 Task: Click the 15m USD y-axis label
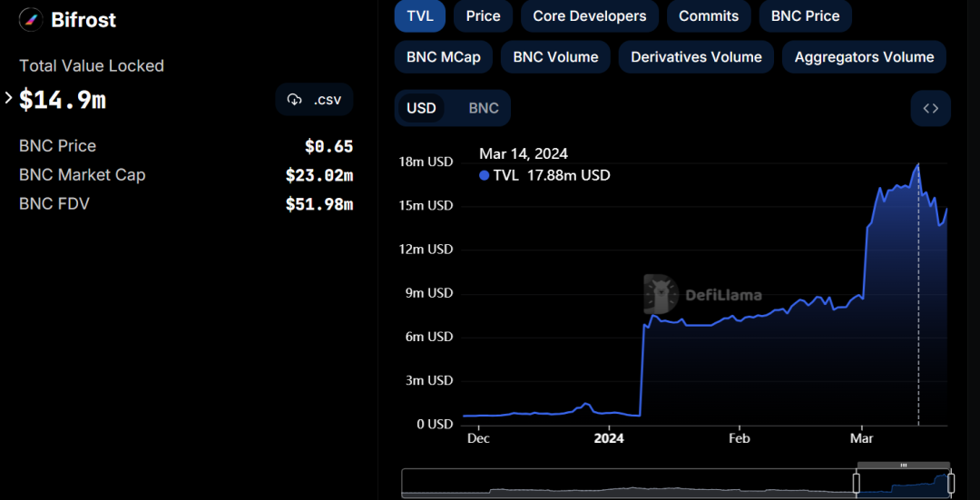tap(426, 206)
